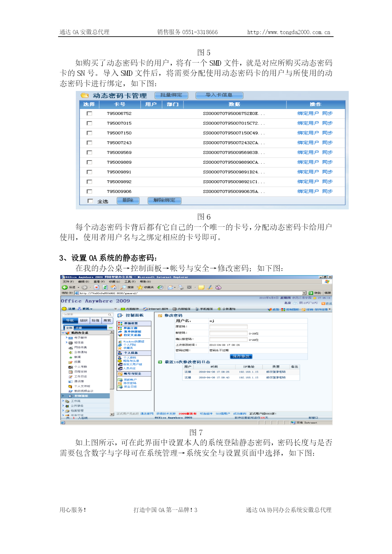Click the IE Search magnifier icon
This screenshot has height=554, width=392.
tap(123, 287)
